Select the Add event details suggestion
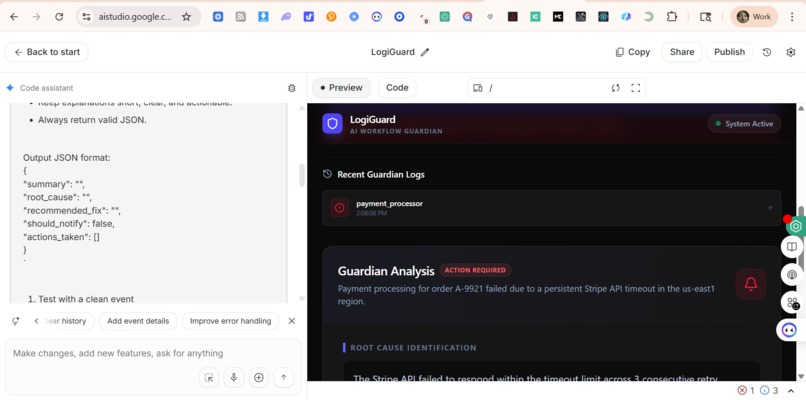The height and width of the screenshot is (400, 806). click(x=138, y=321)
